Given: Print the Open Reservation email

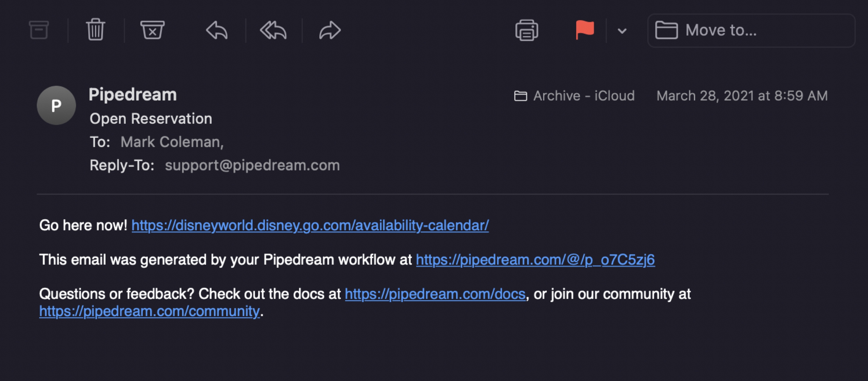Looking at the screenshot, I should (527, 30).
